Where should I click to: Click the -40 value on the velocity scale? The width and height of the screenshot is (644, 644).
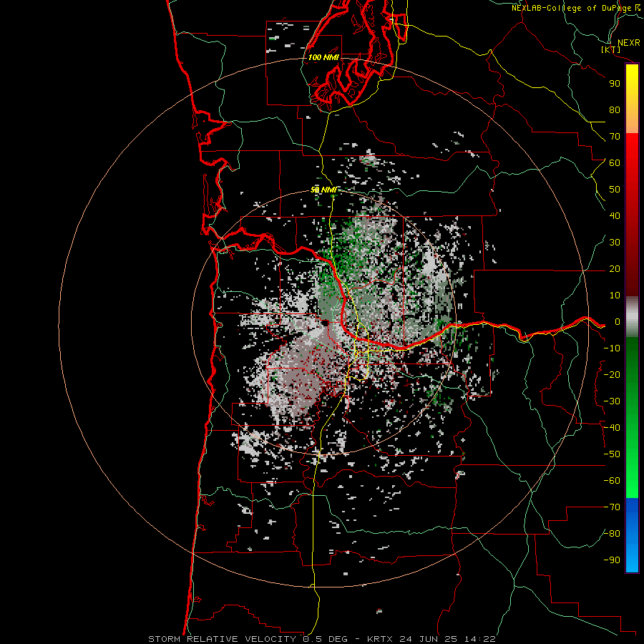(x=612, y=428)
